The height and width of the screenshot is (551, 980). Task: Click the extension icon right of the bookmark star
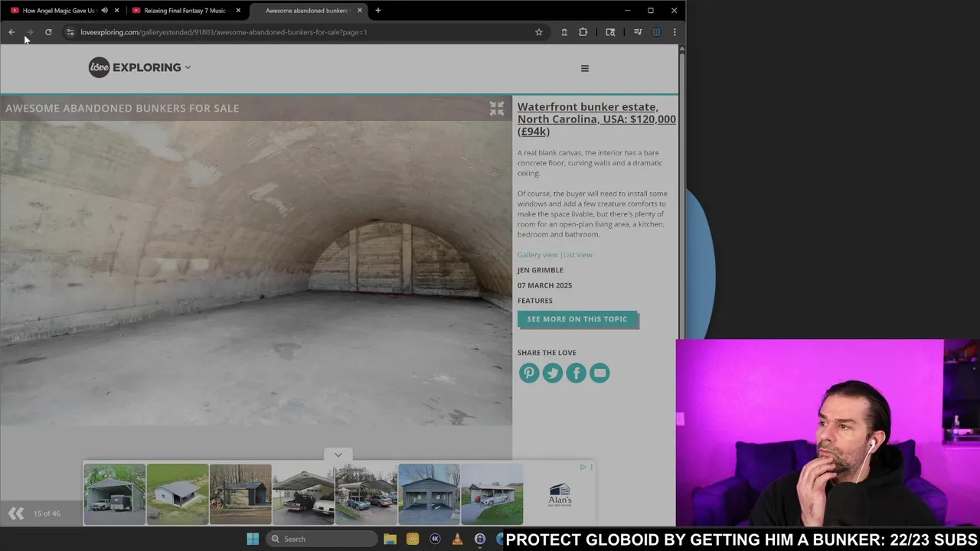pyautogui.click(x=564, y=32)
